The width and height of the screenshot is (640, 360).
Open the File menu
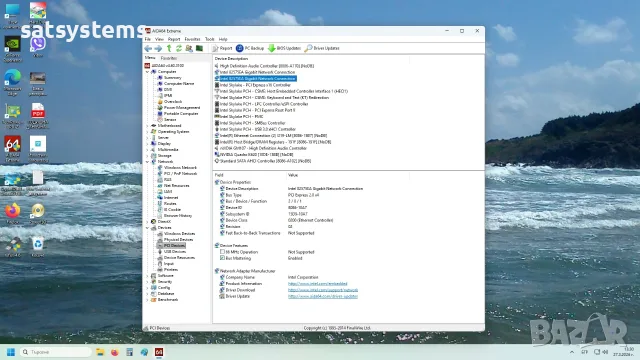point(148,39)
